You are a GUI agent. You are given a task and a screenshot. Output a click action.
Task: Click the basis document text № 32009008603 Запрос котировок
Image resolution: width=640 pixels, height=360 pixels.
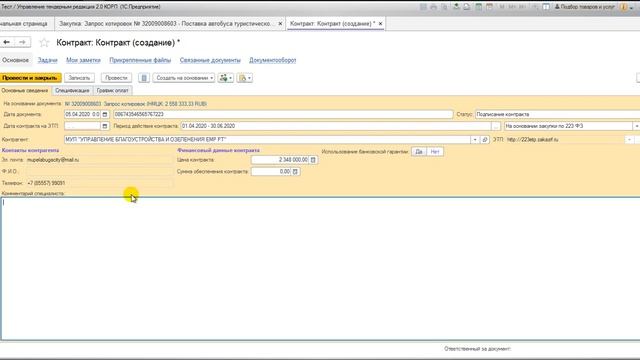coord(136,104)
